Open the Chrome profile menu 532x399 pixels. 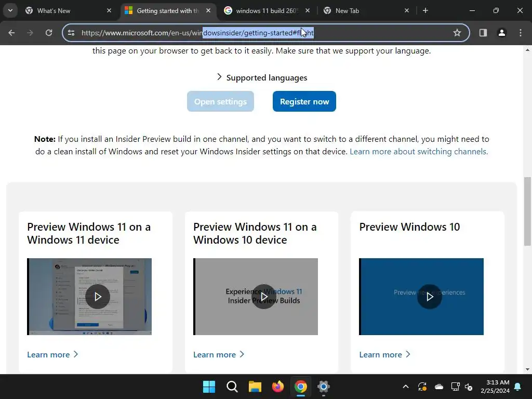pyautogui.click(x=502, y=33)
